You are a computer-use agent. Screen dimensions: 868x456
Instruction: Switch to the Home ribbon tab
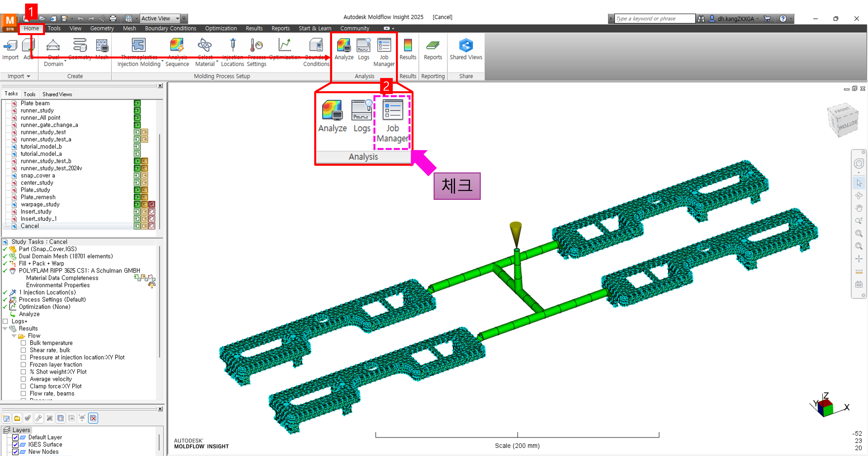[x=31, y=28]
